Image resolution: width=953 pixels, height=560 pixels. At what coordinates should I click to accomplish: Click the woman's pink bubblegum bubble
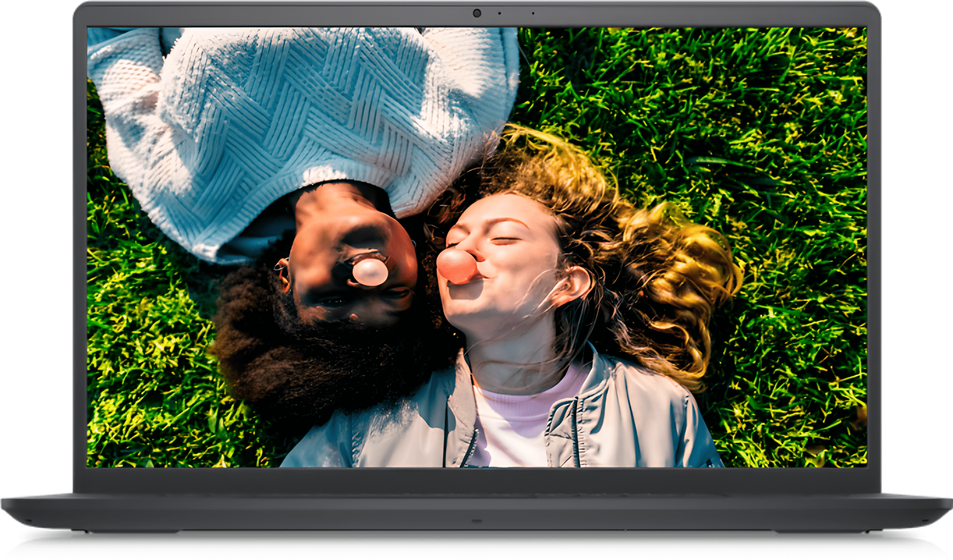click(x=457, y=266)
